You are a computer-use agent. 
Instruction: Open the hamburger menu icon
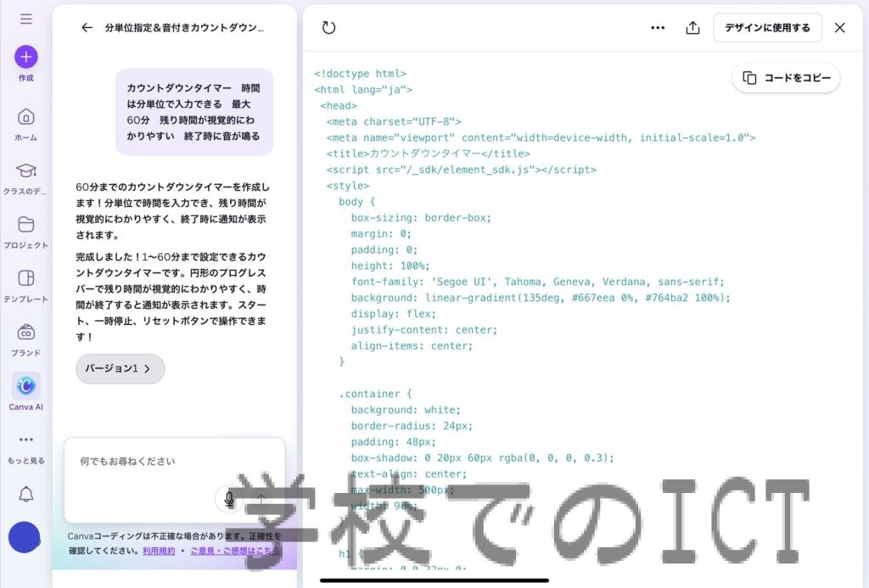26,19
